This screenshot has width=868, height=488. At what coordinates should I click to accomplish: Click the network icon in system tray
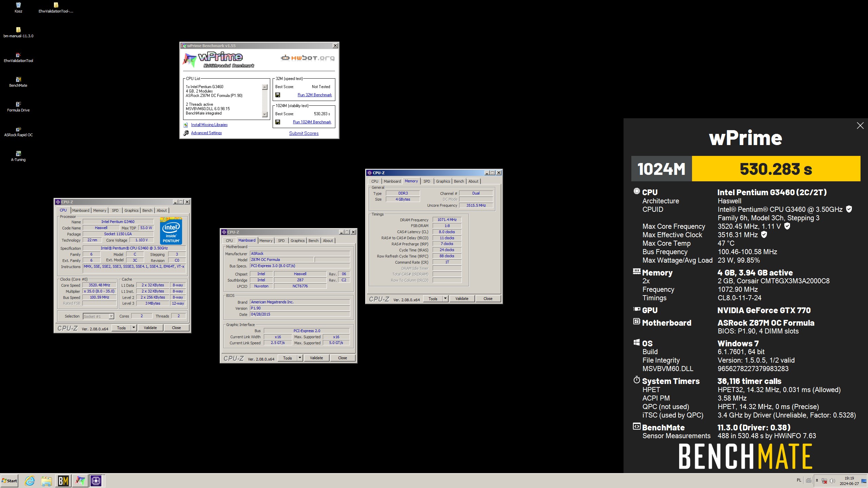coord(824,481)
